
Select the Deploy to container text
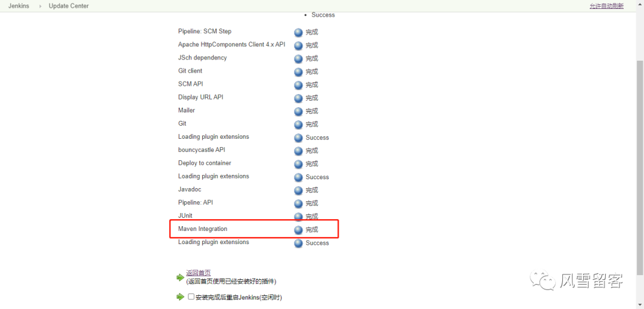tap(205, 163)
